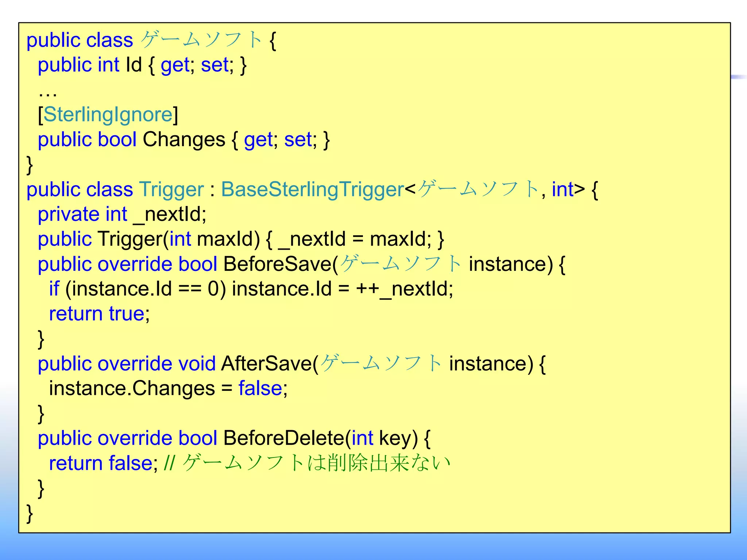Click 'instance.Changes = false' assignment line
Screen dimensions: 747x560
[x=168, y=389]
